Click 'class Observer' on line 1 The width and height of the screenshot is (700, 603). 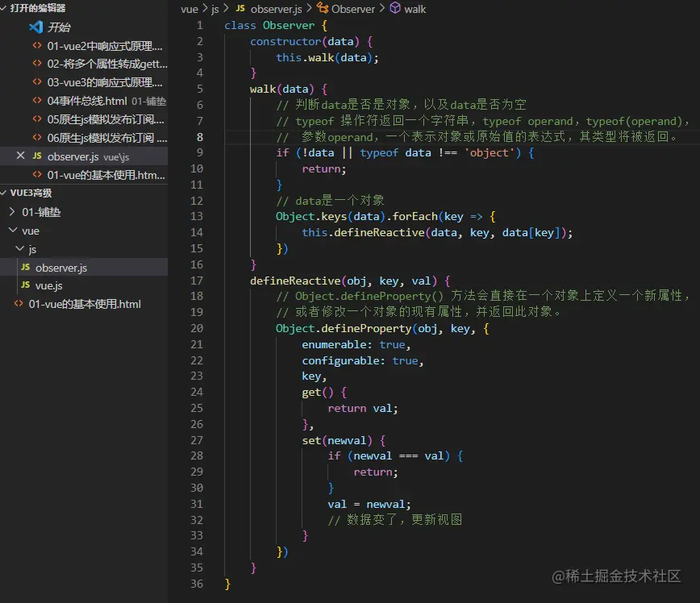tap(269, 26)
